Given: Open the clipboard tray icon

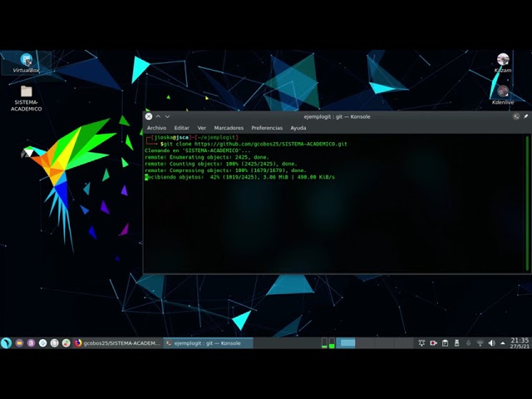Looking at the screenshot, I should point(445,343).
